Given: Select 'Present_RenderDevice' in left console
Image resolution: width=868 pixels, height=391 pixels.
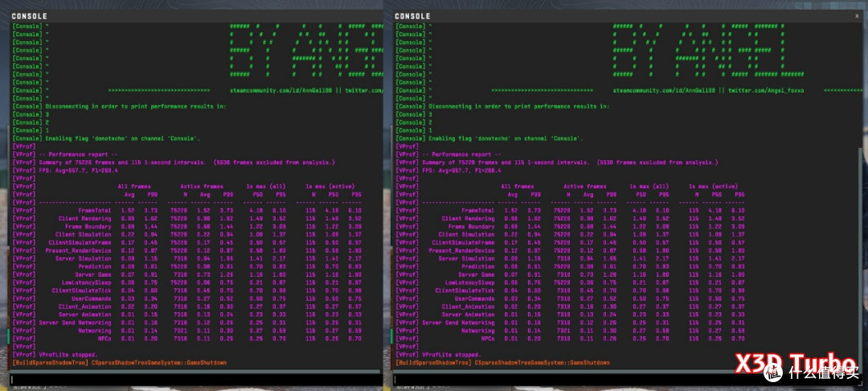Looking at the screenshot, I should tap(78, 250).
